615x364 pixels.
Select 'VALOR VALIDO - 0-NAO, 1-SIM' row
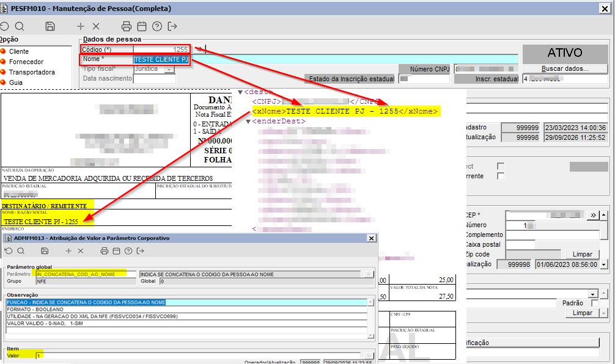pos(186,324)
